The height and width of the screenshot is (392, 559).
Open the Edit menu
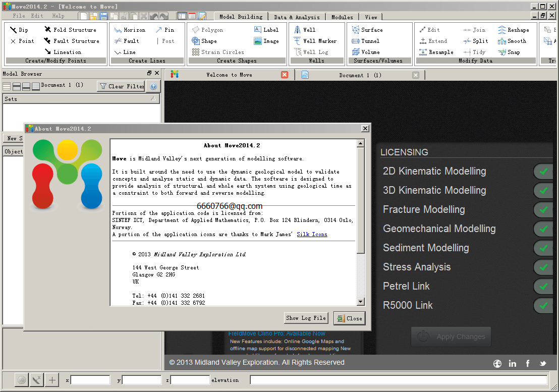tap(37, 16)
